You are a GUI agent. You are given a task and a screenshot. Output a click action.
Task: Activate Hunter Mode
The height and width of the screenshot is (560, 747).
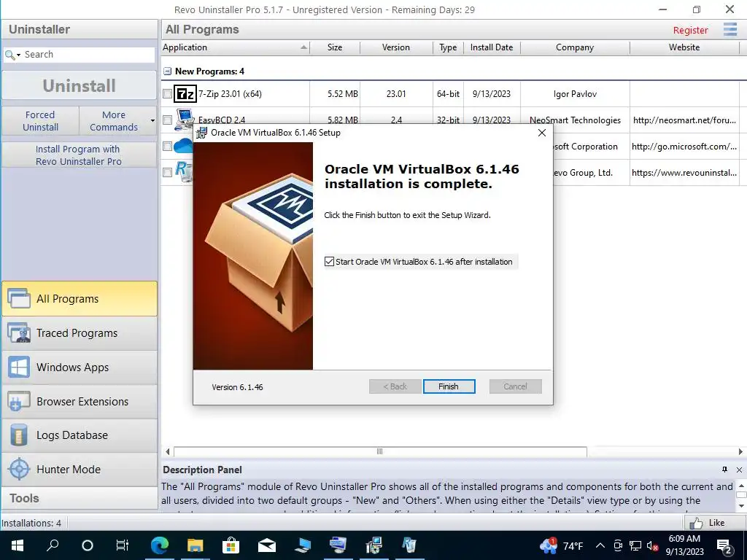80,469
